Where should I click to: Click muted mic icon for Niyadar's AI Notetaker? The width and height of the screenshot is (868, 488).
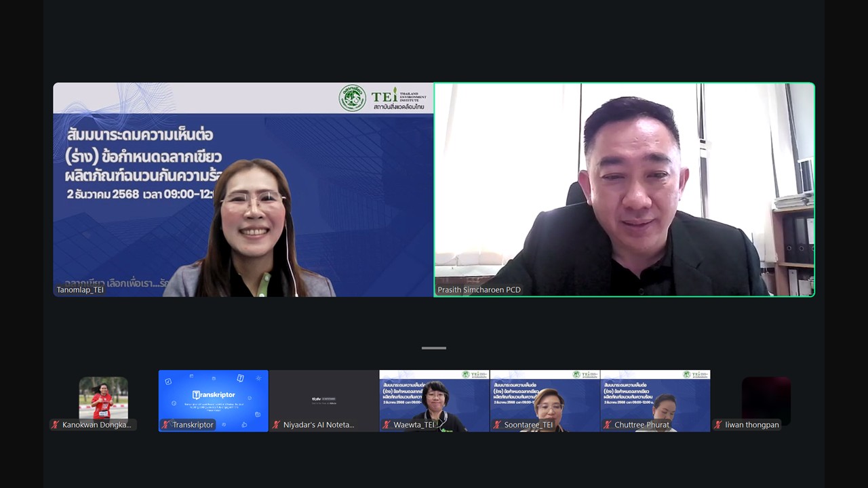click(276, 425)
